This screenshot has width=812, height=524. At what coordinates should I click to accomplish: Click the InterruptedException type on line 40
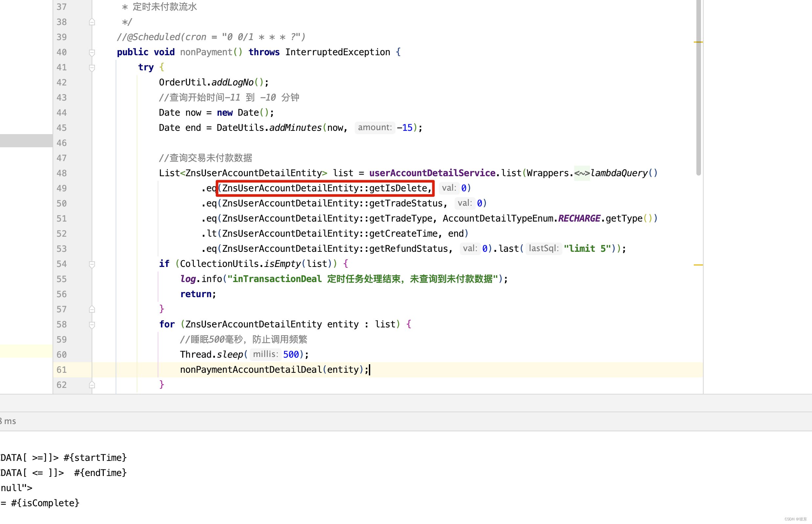337,52
